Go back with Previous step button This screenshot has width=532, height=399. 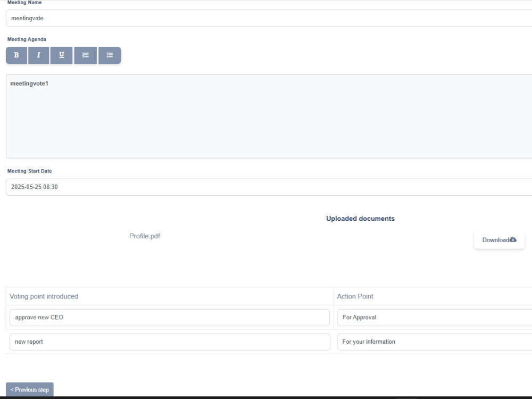(29, 389)
